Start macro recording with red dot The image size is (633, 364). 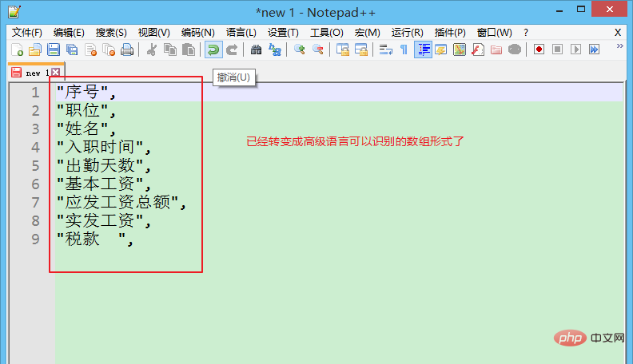(x=539, y=49)
